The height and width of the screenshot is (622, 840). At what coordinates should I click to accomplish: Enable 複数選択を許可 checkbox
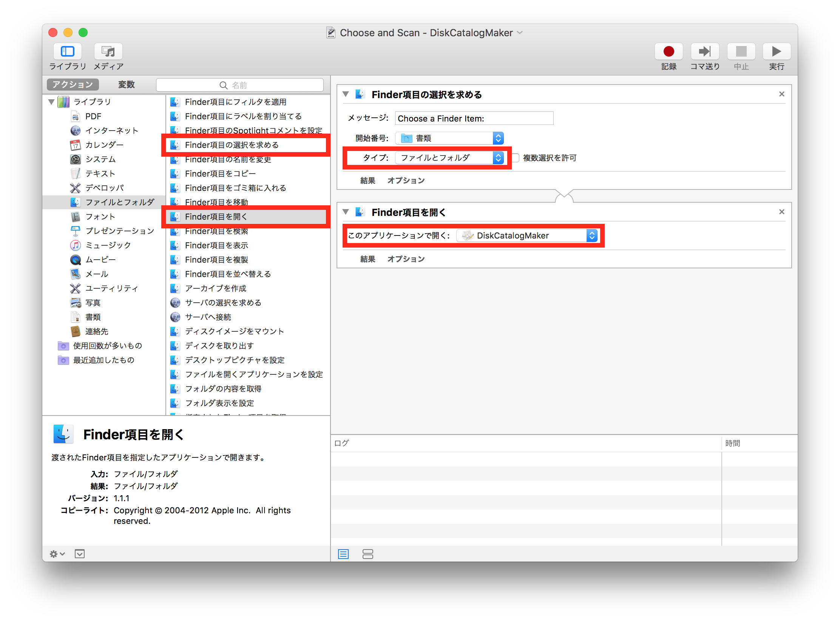(x=515, y=158)
